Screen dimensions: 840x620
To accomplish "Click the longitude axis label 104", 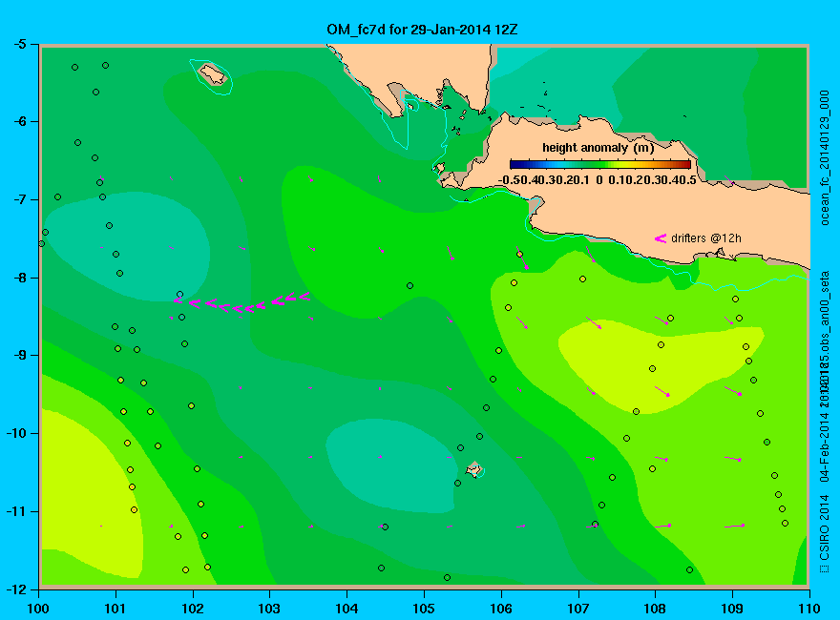I will click(346, 609).
